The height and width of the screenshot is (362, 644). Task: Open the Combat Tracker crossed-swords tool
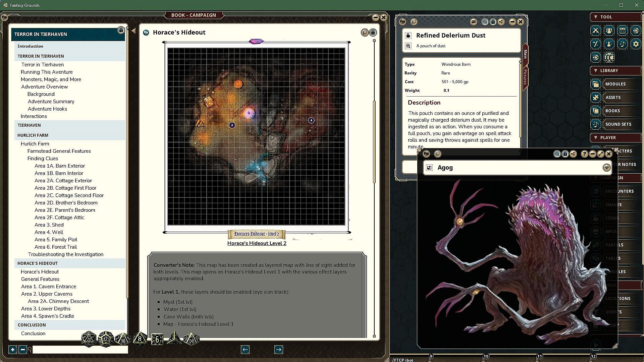pos(595,31)
